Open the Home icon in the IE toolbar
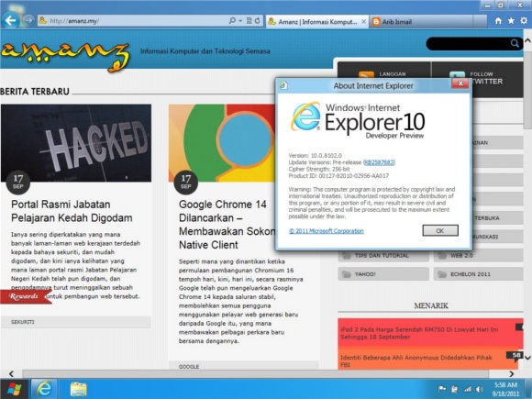The width and height of the screenshot is (532, 399). [x=498, y=21]
